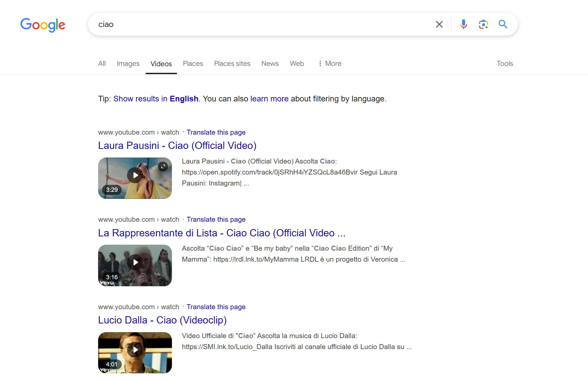Click the expand arrow on Laura Pausini thumbnail
The width and height of the screenshot is (588, 380).
point(163,166)
